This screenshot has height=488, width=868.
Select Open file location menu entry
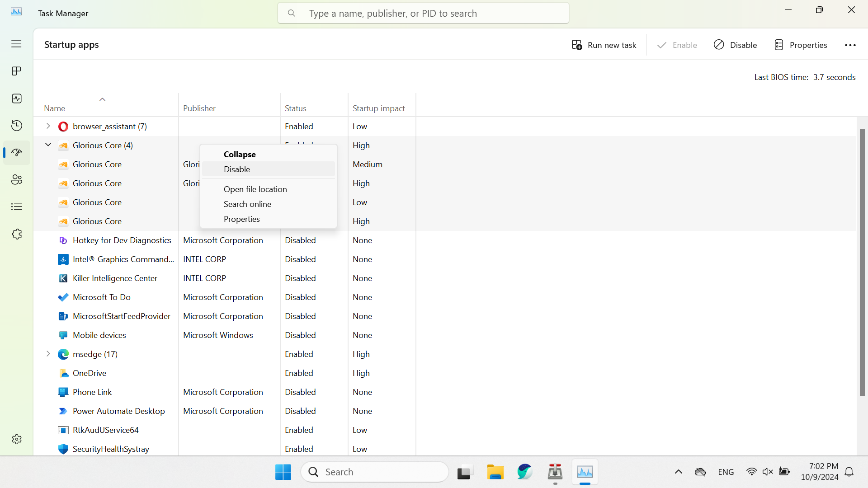(x=255, y=189)
